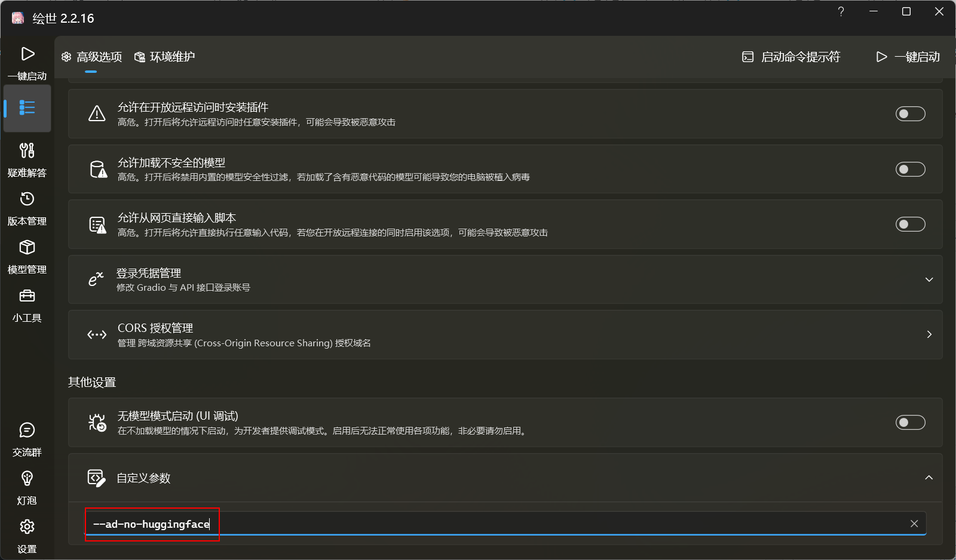Open the CORS 授权管理 chevron
956x560 pixels.
tap(929, 334)
